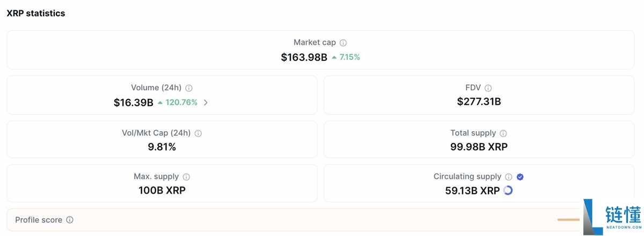Click the circulating supply progress ring
644x236 pixels.
[x=508, y=190]
